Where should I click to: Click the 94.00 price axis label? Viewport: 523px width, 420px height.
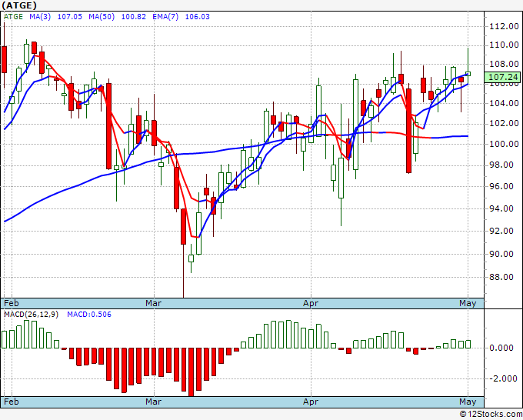(501, 208)
